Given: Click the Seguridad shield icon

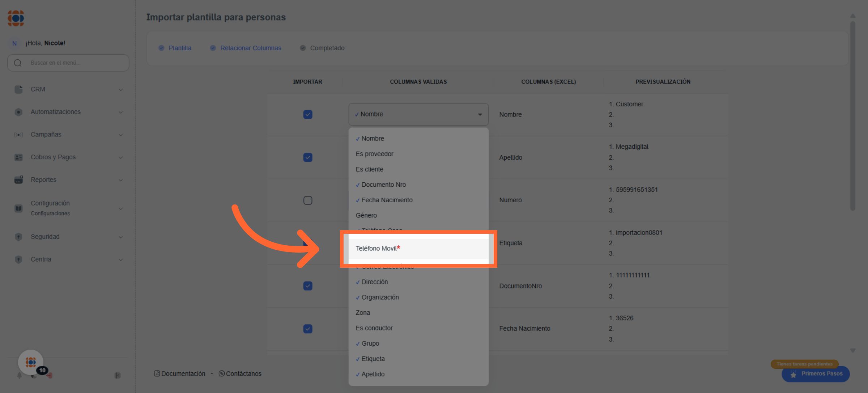Looking at the screenshot, I should tap(18, 237).
